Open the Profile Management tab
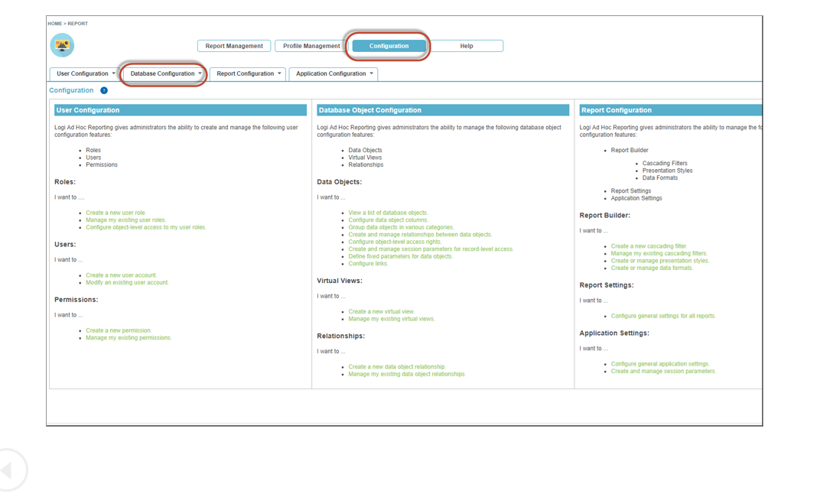This screenshot has width=830, height=504. pyautogui.click(x=311, y=46)
